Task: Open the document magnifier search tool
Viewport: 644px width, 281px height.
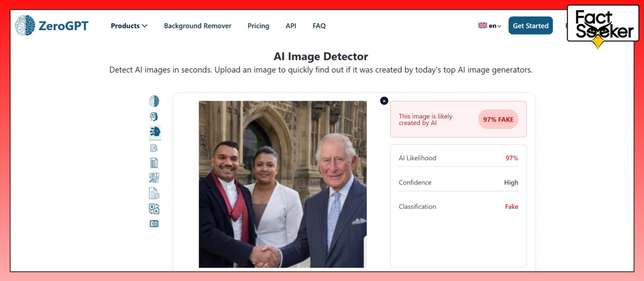Action: coord(154,148)
